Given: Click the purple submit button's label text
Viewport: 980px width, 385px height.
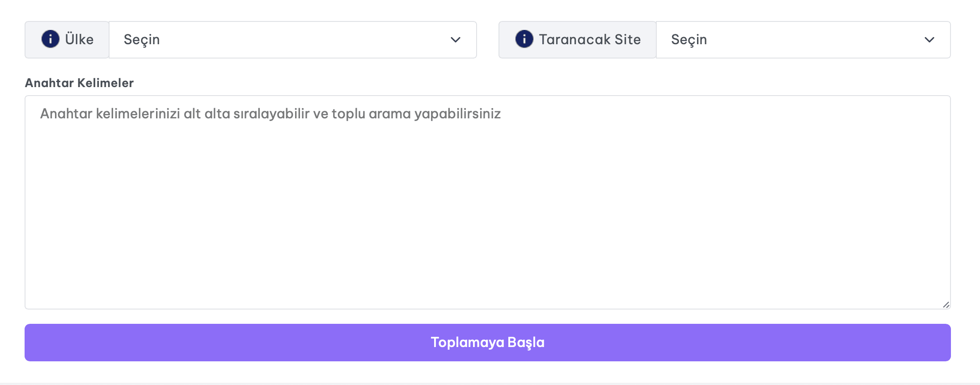Looking at the screenshot, I should [x=488, y=343].
